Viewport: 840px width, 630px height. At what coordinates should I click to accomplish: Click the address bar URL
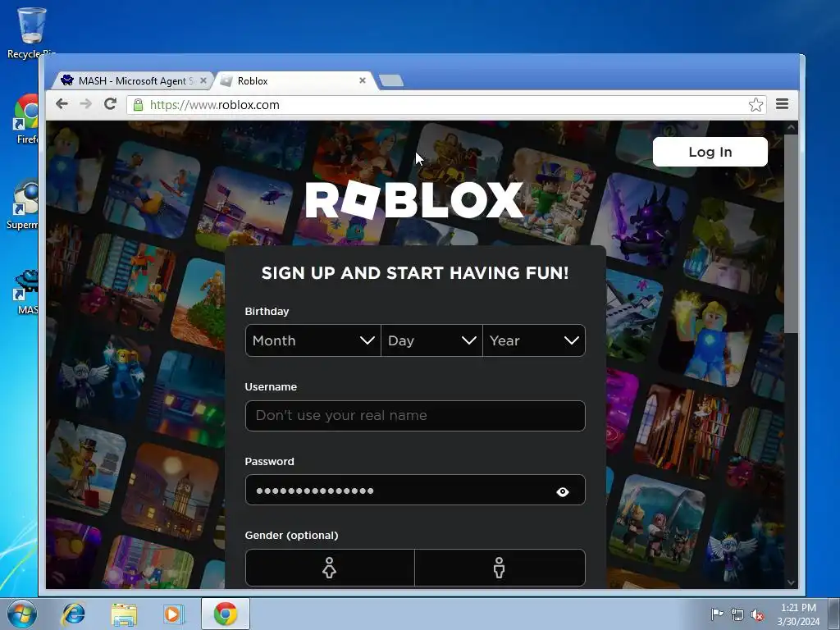[x=215, y=105]
